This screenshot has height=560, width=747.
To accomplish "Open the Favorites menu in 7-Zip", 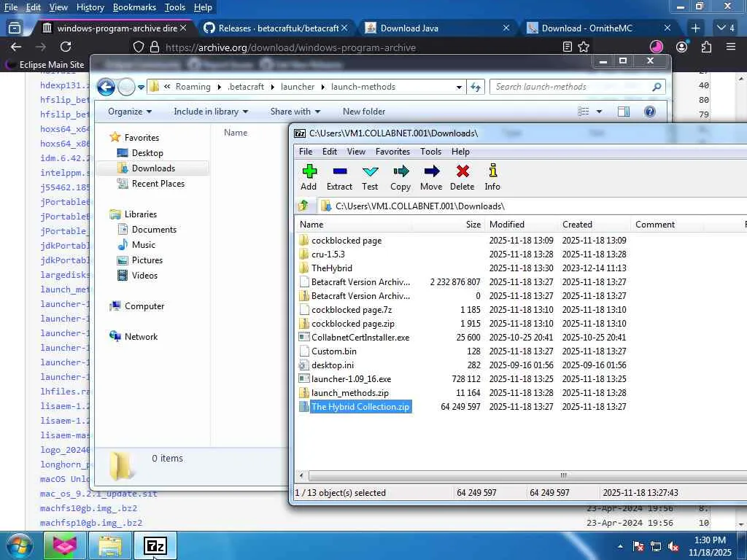I will tap(392, 152).
